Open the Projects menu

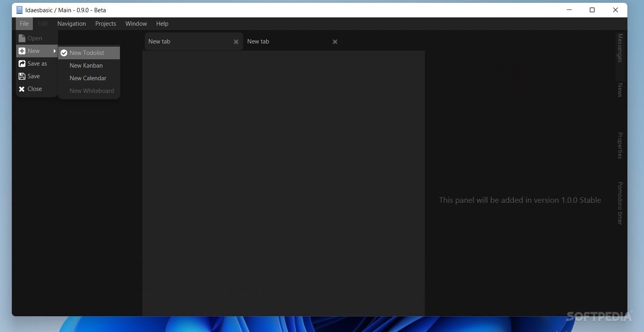click(x=106, y=24)
